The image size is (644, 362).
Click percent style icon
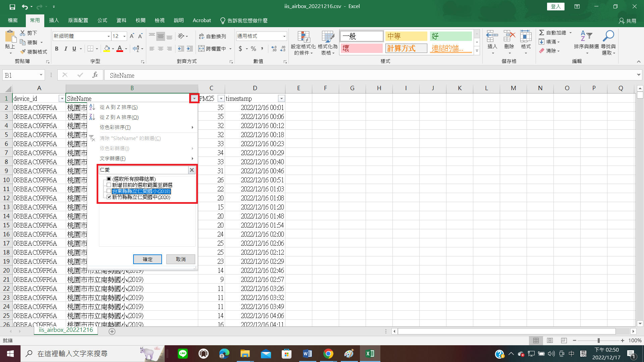click(x=253, y=49)
